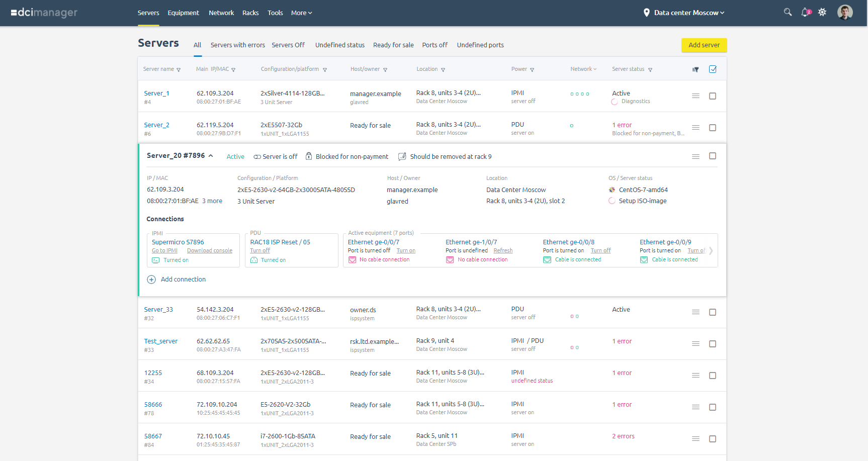This screenshot has height=461, width=868.
Task: Go to the Equipment menu
Action: pyautogui.click(x=184, y=13)
